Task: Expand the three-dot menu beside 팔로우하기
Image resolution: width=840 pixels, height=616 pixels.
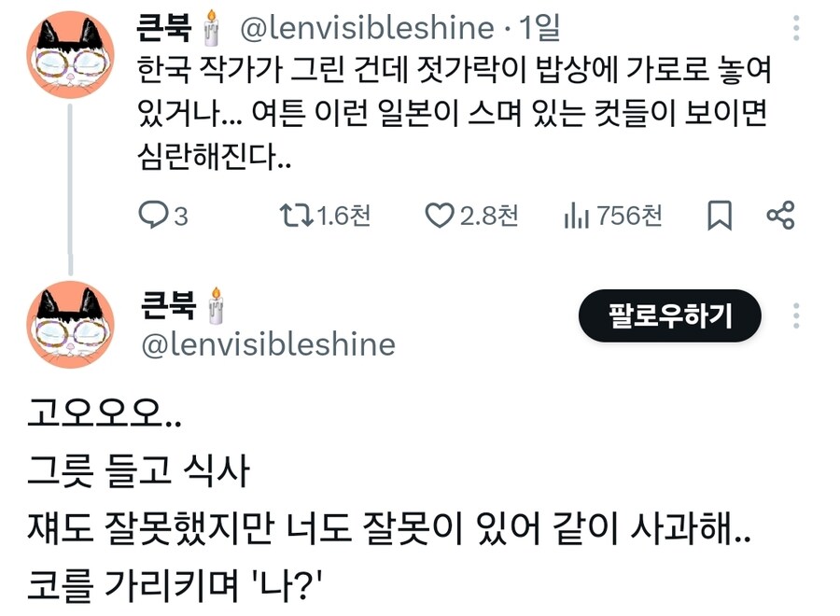Action: 795,315
